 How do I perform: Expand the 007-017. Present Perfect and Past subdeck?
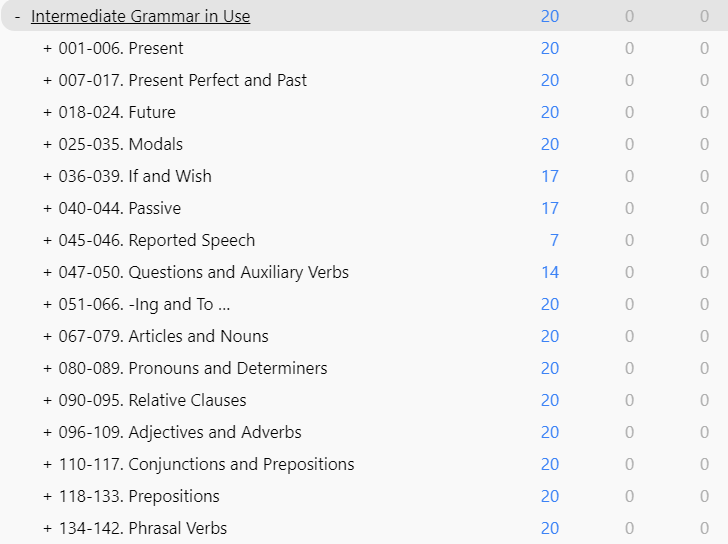tap(47, 80)
